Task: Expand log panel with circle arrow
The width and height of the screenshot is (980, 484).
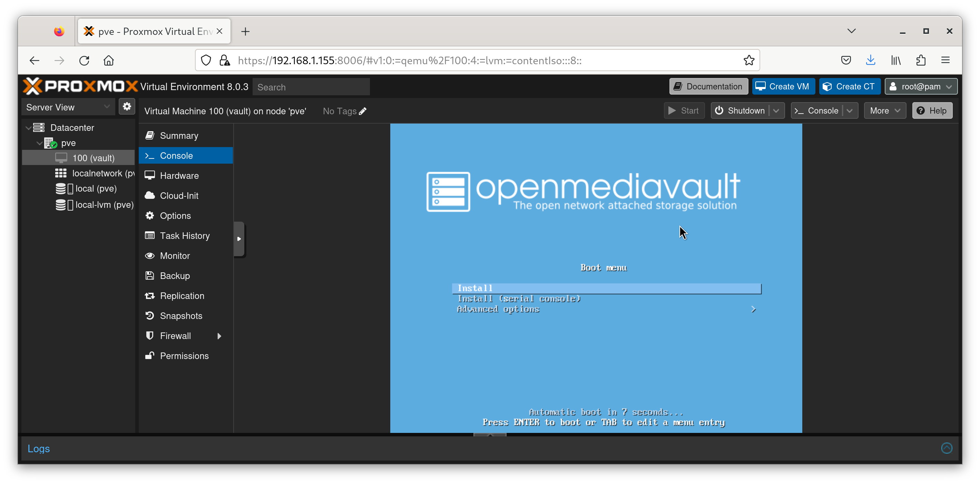Action: 947,448
